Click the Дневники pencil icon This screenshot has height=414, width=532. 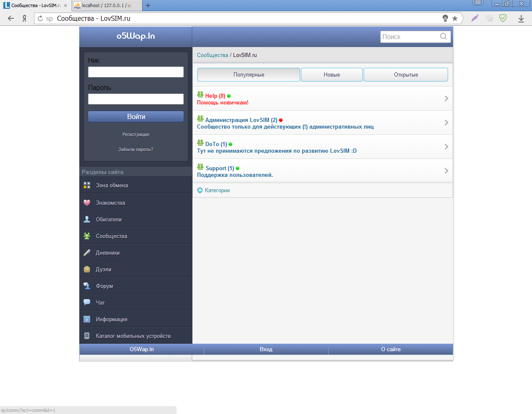tap(87, 253)
